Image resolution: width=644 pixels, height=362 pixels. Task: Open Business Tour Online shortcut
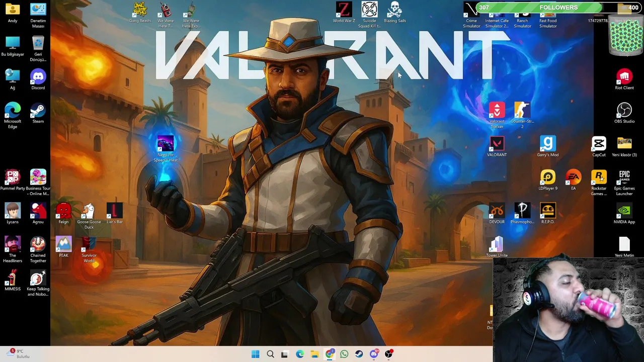pyautogui.click(x=38, y=183)
